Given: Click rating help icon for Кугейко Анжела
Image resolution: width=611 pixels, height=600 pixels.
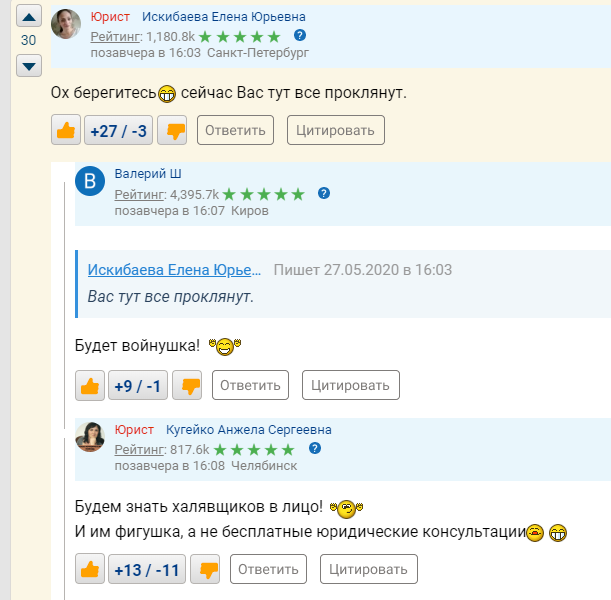Looking at the screenshot, I should (x=316, y=448).
